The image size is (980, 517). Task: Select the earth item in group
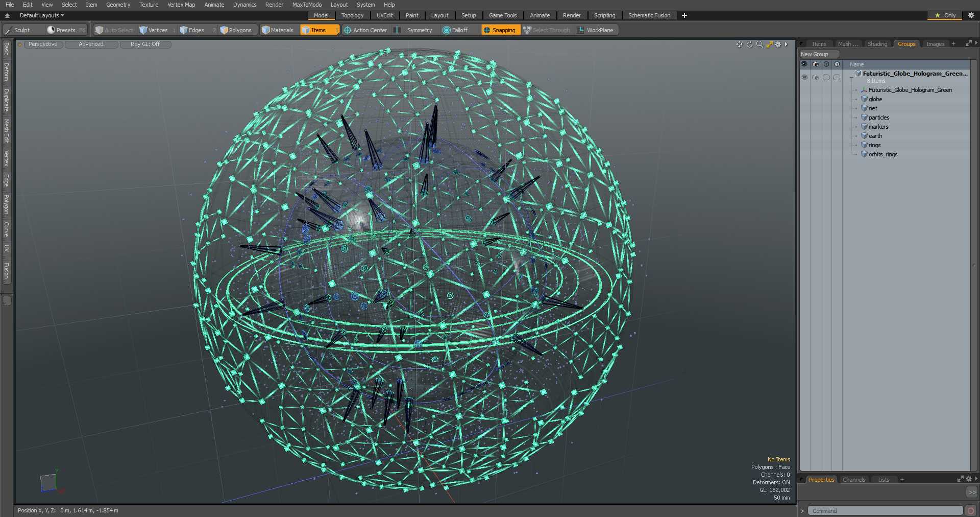[875, 136]
